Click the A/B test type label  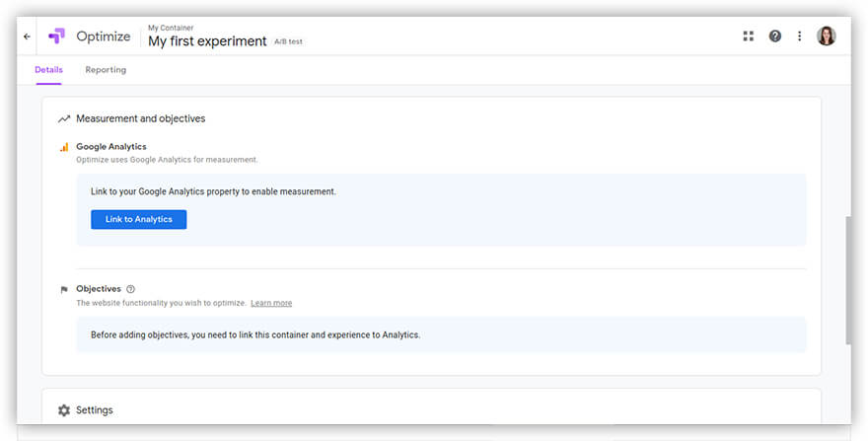click(x=289, y=42)
